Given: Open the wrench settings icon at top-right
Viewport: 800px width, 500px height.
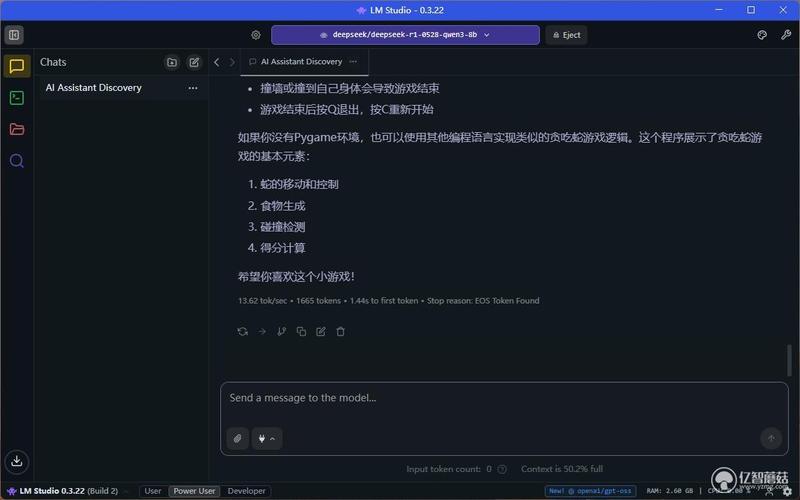Looking at the screenshot, I should click(x=786, y=35).
